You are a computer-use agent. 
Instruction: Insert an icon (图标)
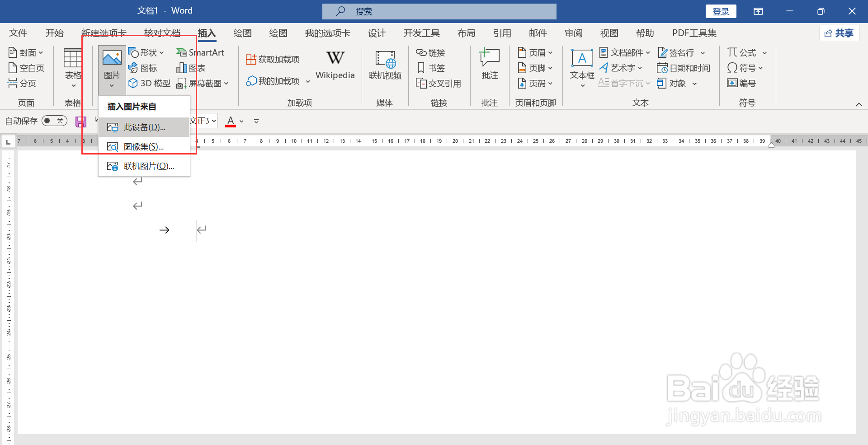[x=143, y=68]
